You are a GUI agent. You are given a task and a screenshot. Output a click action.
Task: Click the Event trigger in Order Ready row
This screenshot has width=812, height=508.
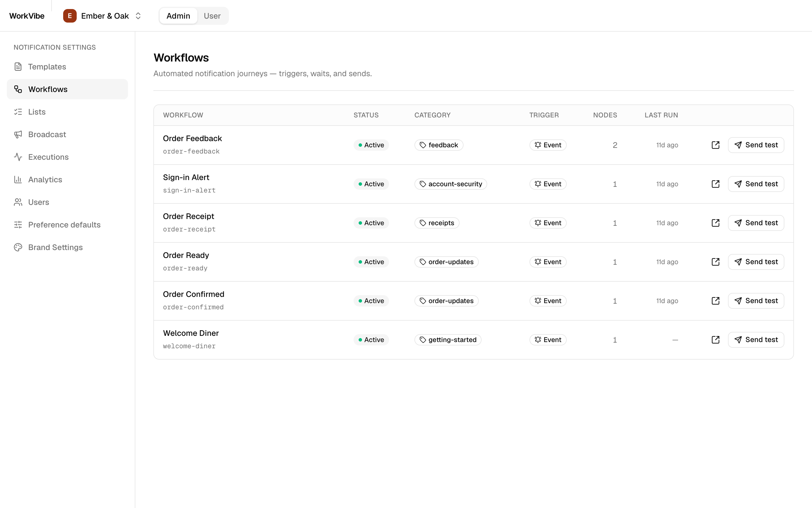pyautogui.click(x=548, y=262)
